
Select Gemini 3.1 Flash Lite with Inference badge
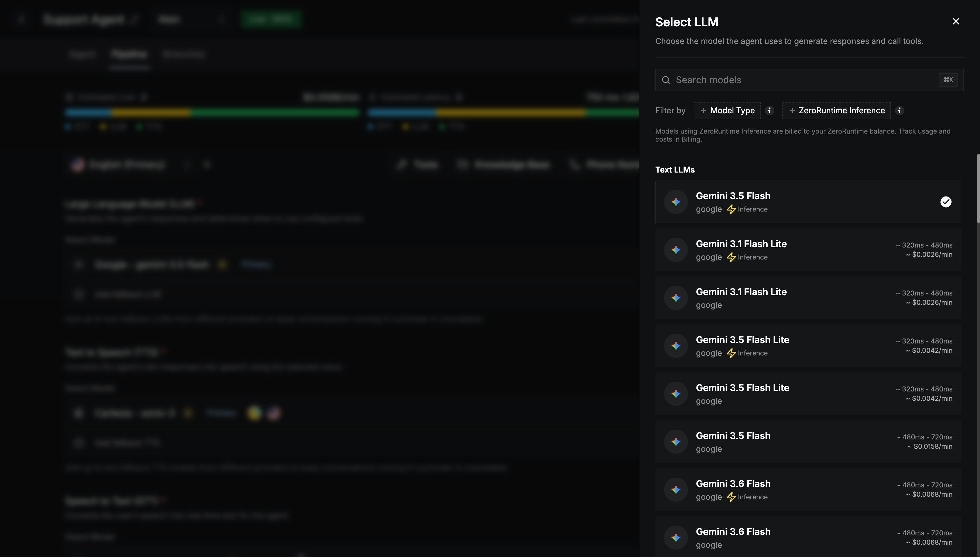[x=808, y=250]
